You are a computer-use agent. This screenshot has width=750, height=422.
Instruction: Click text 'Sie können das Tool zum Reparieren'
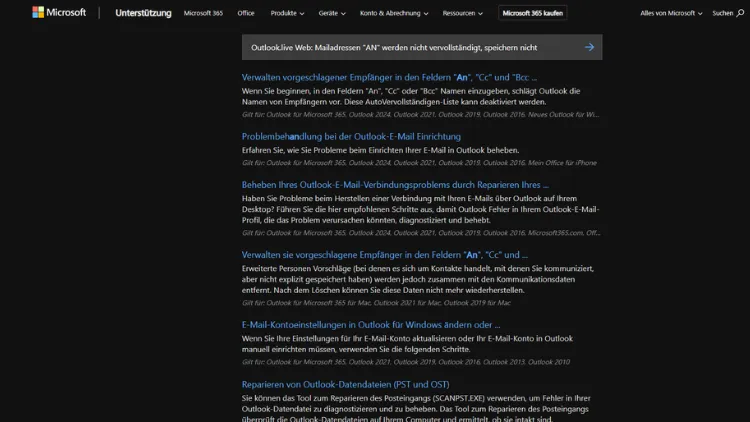416,409
